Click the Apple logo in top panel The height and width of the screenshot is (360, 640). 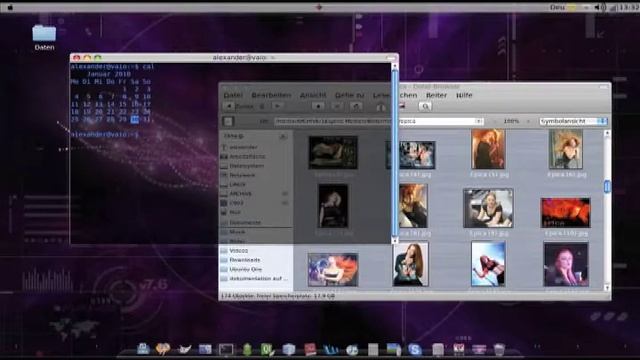pos(10,7)
